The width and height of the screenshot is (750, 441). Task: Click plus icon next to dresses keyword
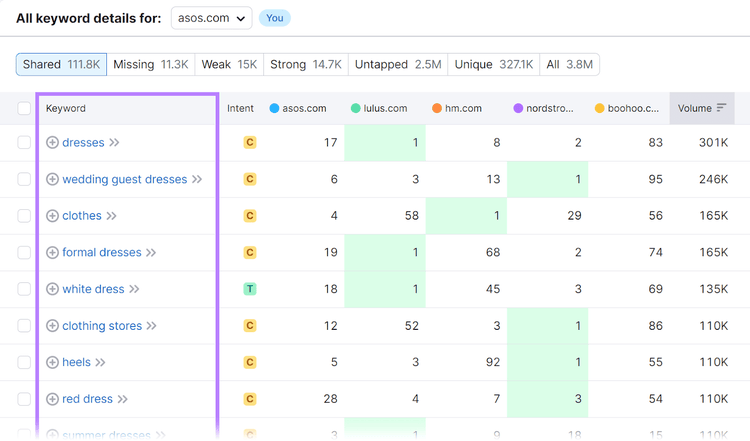tap(52, 143)
